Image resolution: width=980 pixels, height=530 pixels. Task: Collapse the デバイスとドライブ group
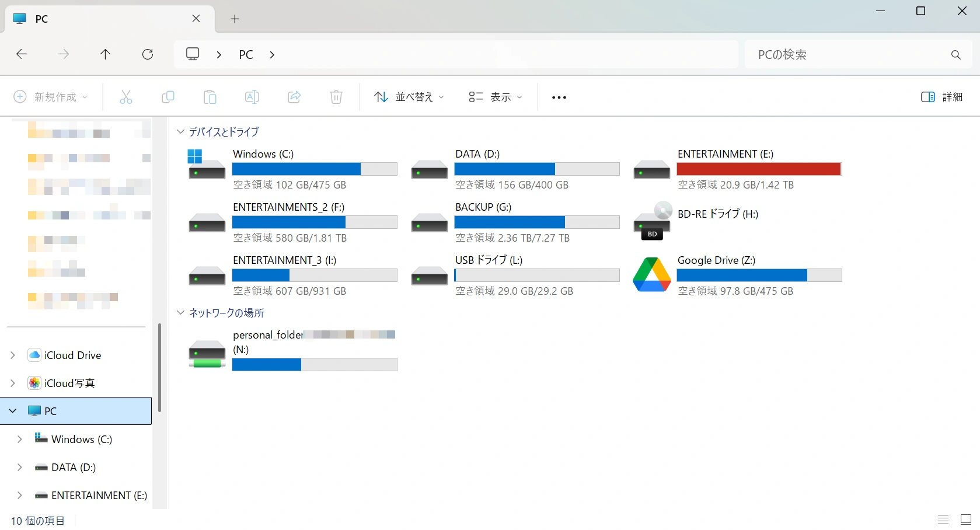180,132
